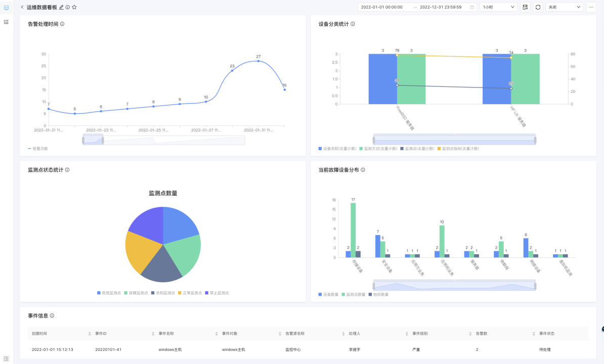Sort table by 事件级别 column header
Viewport: 604px width, 364px height.
pos(420,334)
